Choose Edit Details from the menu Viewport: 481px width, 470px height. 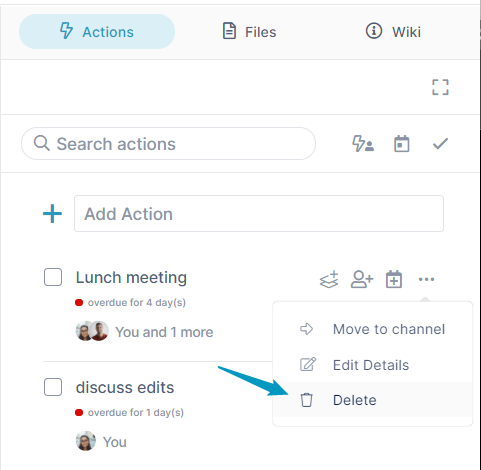click(x=373, y=365)
